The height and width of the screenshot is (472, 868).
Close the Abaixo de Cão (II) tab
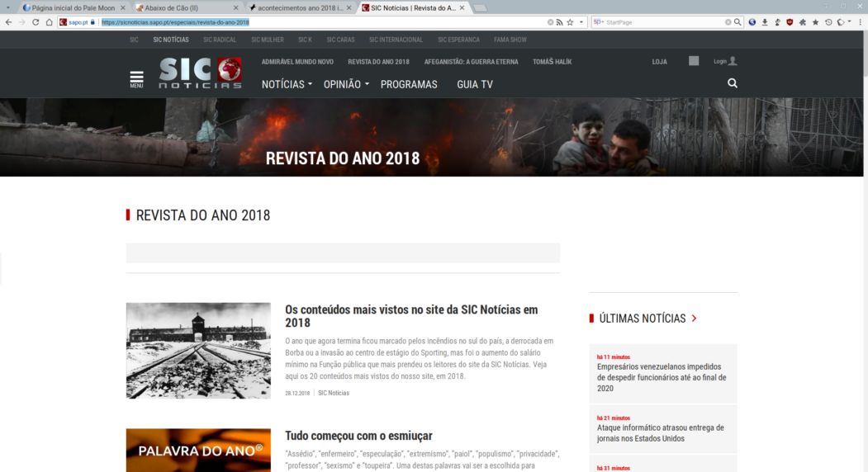pyautogui.click(x=236, y=7)
